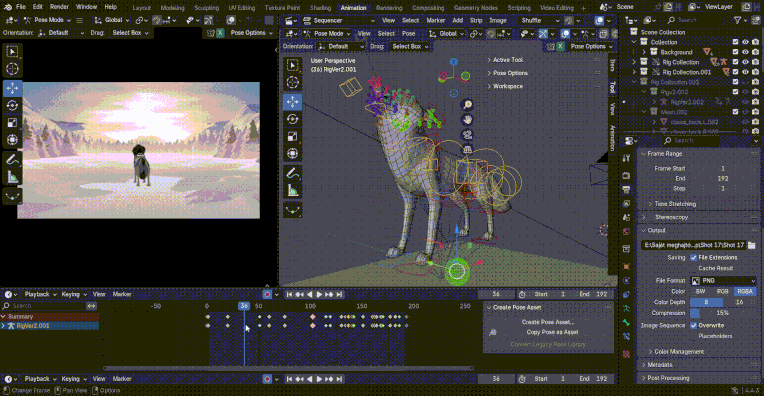The width and height of the screenshot is (764, 396).
Task: Expand the Stereoscopy panel
Action: (x=671, y=217)
